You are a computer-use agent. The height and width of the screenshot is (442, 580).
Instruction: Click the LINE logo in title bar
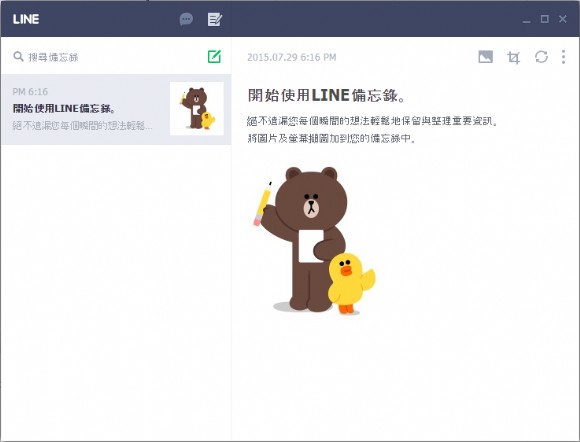click(x=26, y=19)
